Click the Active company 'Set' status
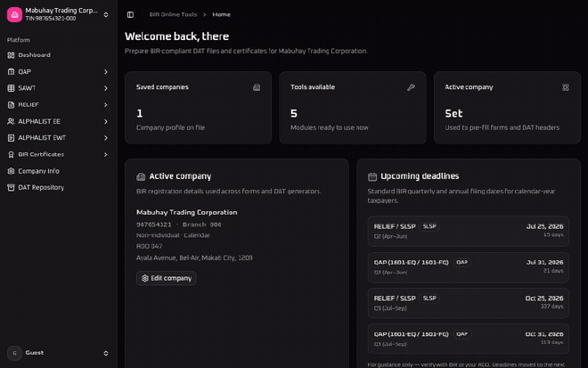588x368 pixels. [453, 113]
